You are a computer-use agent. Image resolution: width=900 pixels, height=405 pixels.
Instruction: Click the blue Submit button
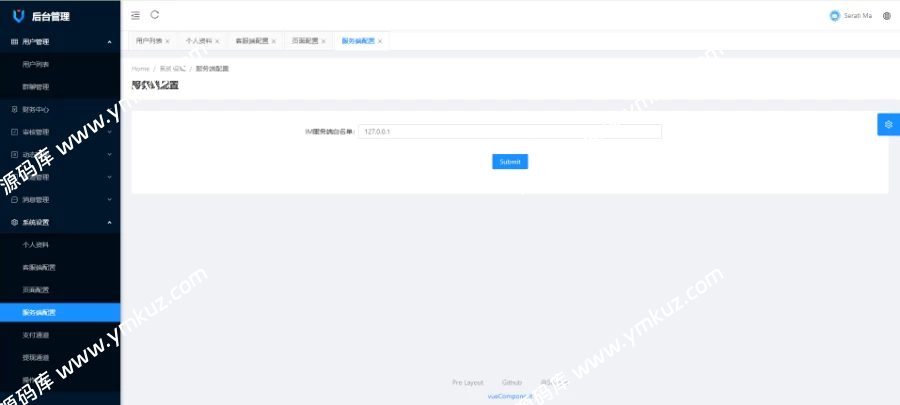pyautogui.click(x=510, y=162)
